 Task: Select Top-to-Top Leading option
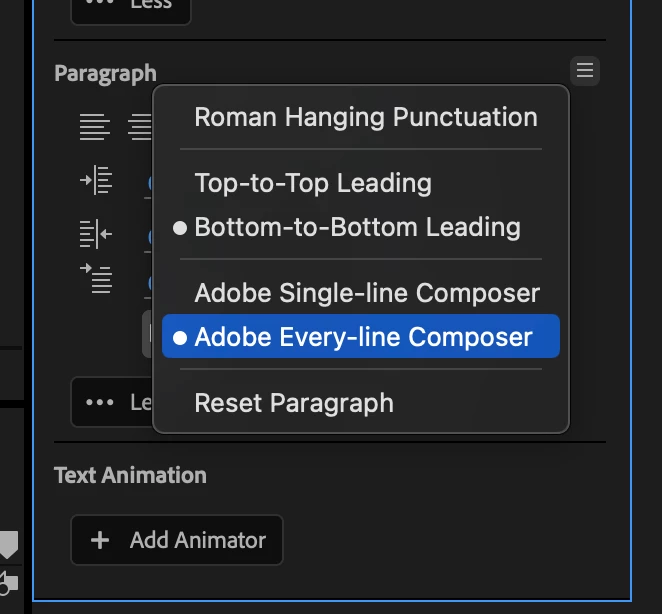point(313,183)
